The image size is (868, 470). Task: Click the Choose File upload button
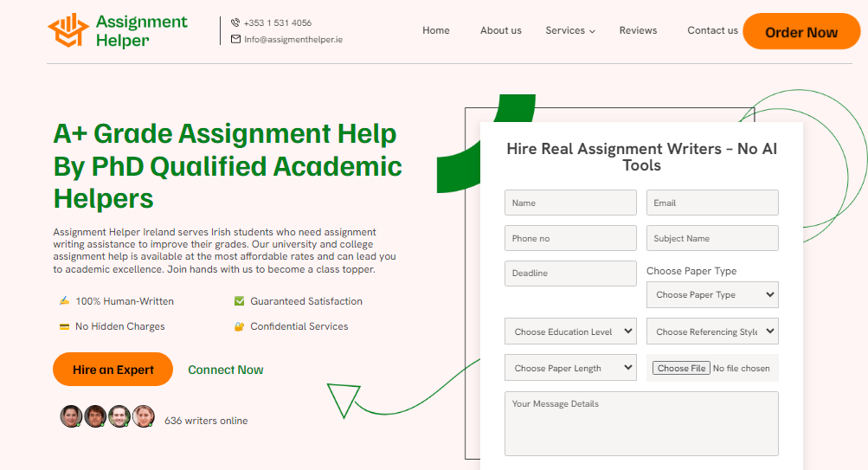[680, 368]
